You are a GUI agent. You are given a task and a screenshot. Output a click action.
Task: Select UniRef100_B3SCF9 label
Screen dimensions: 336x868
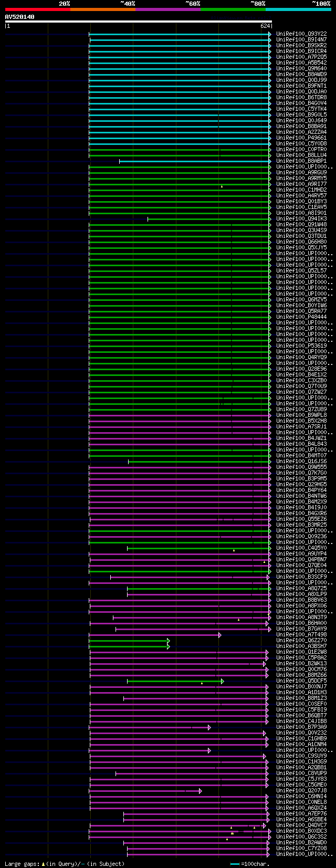point(301,577)
